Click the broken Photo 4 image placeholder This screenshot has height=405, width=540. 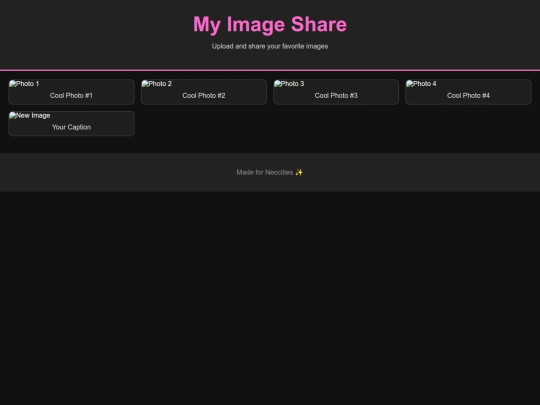pos(421,84)
